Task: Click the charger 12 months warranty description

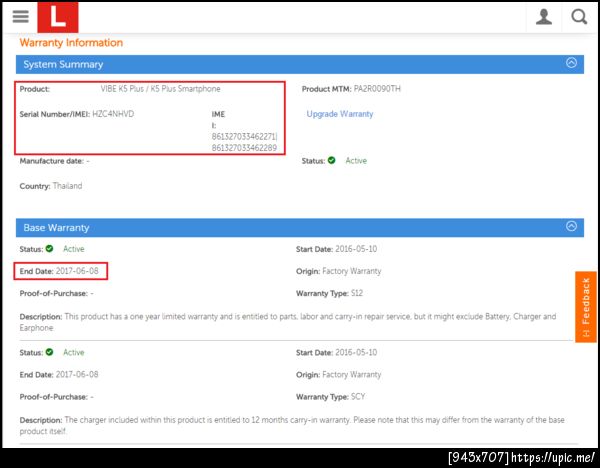Action: 292,426
